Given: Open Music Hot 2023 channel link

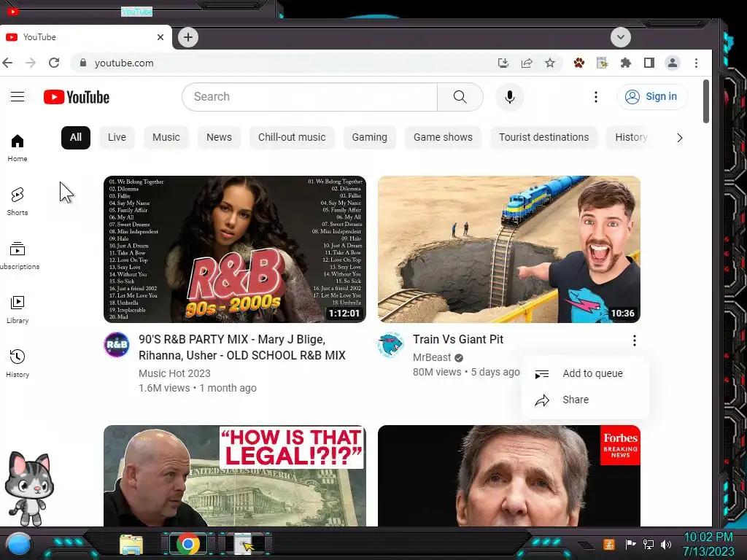Looking at the screenshot, I should click(x=174, y=373).
